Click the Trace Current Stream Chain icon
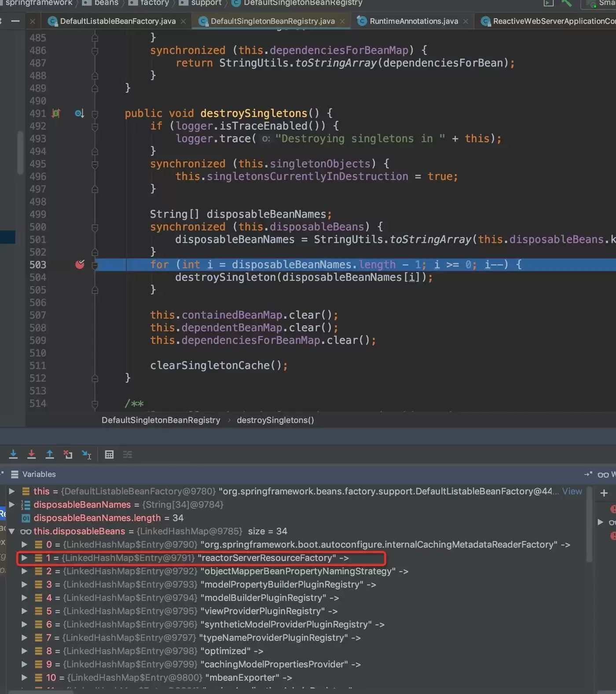The image size is (616, 694). (x=128, y=454)
